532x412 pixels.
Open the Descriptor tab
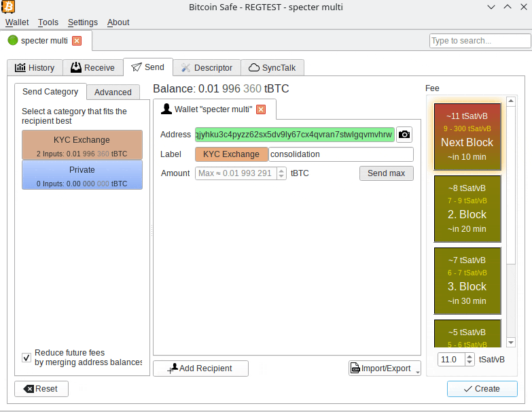pos(207,68)
